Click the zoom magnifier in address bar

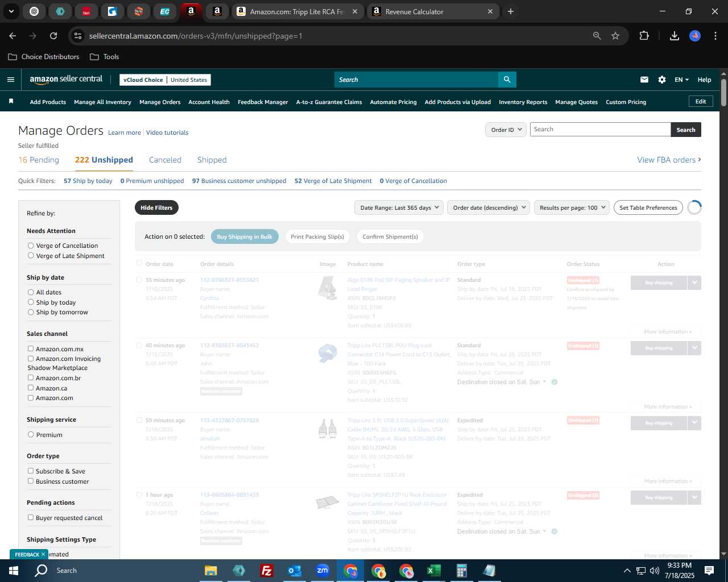pos(597,36)
